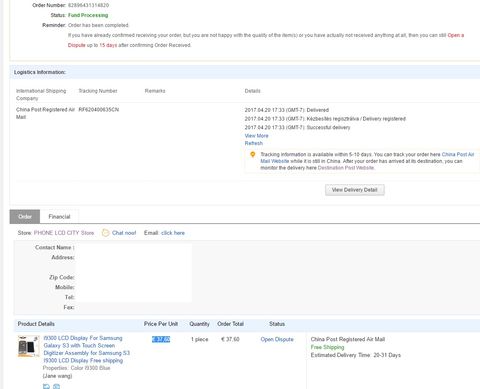Expand tracking history with View More
The image size is (480, 389).
click(256, 136)
